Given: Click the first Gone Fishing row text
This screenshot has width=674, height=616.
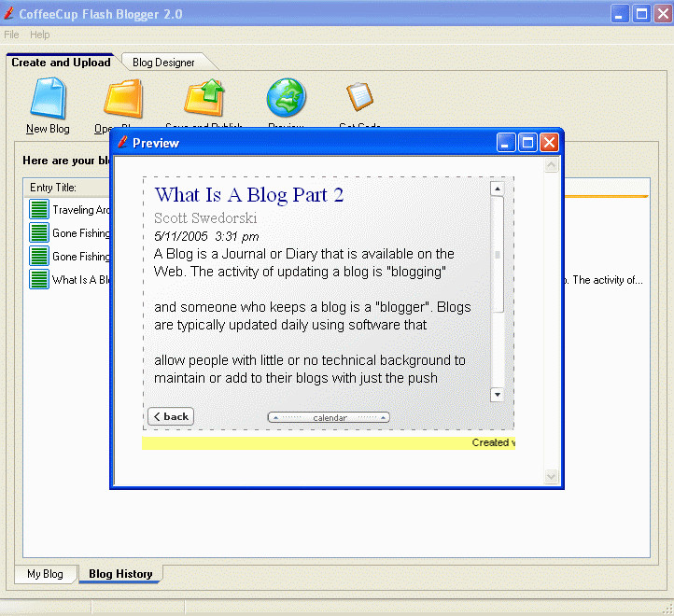Looking at the screenshot, I should (x=81, y=233).
